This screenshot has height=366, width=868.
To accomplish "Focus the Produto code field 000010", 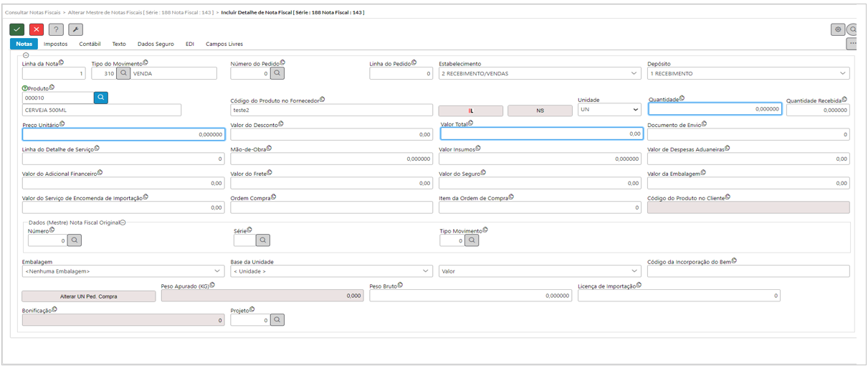I will pos(57,98).
